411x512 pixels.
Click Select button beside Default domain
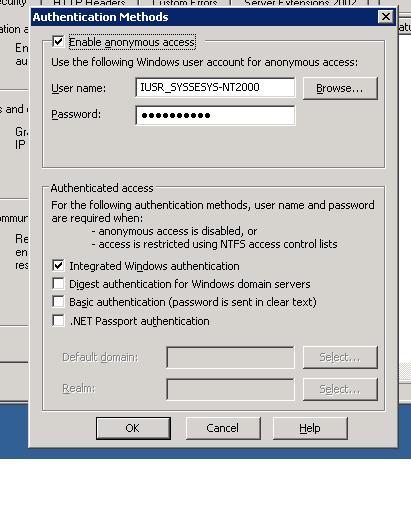click(340, 357)
